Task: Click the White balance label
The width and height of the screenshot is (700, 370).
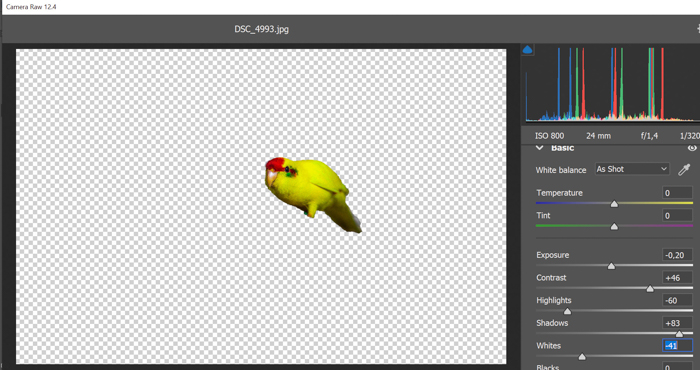Action: click(x=561, y=170)
